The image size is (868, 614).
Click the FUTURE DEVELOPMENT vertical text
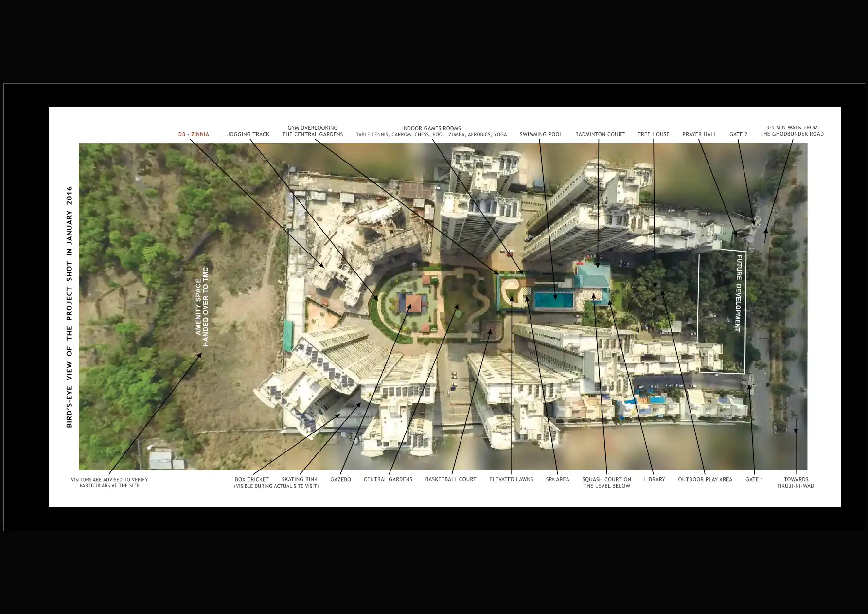tap(738, 293)
